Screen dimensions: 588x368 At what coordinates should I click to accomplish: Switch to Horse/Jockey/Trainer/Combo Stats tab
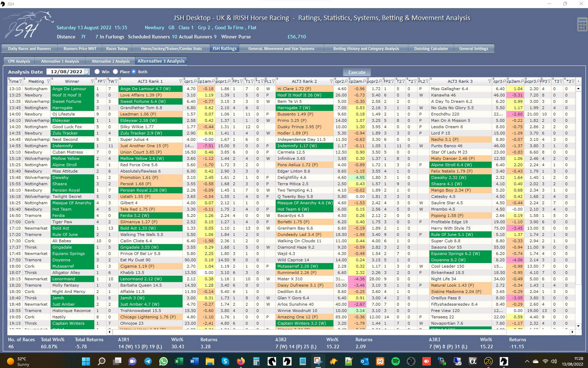point(171,49)
